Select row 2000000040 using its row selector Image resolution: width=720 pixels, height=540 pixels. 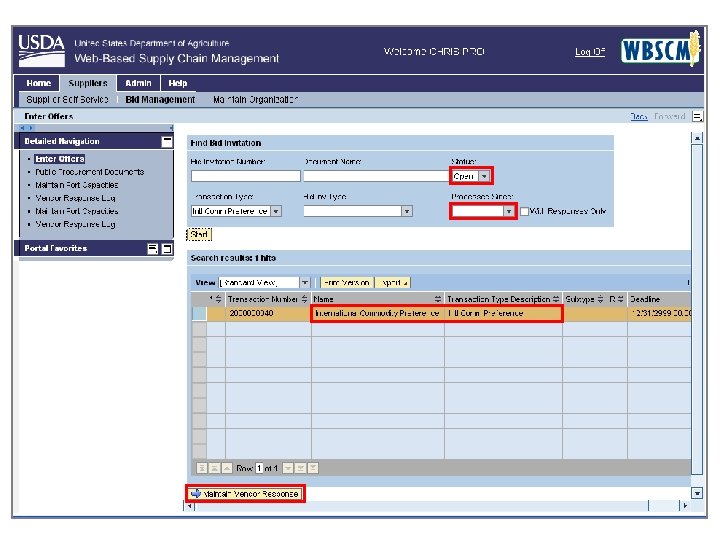(199, 313)
